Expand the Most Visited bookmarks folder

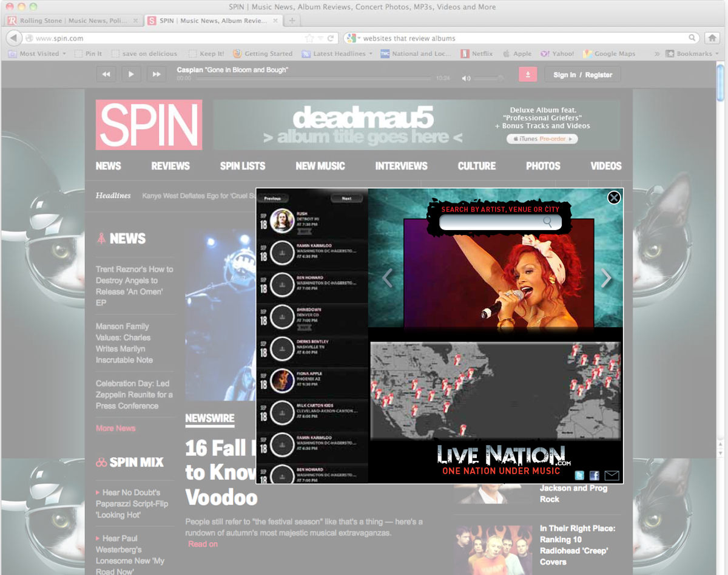click(x=38, y=53)
